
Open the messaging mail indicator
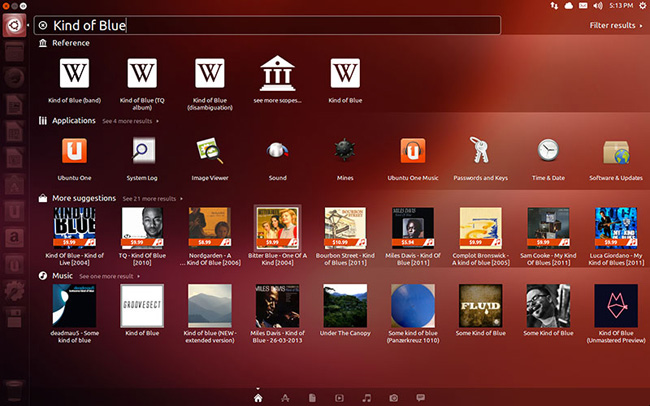tap(583, 5)
